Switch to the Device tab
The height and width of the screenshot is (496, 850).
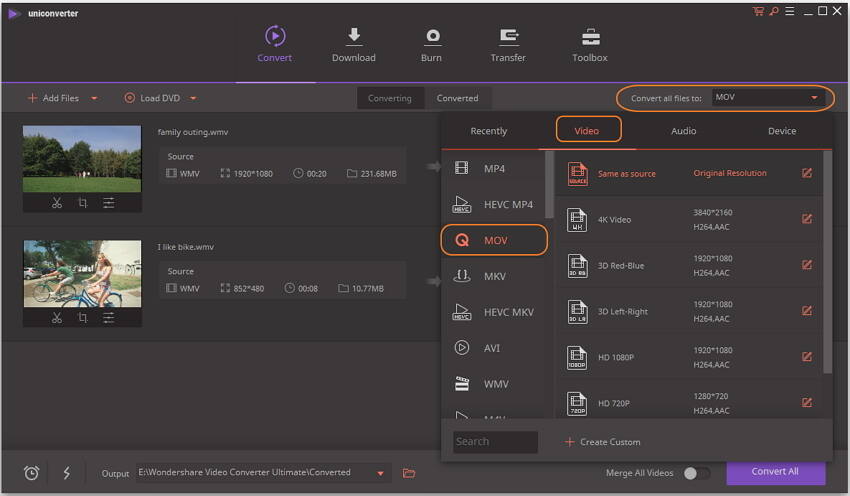782,131
